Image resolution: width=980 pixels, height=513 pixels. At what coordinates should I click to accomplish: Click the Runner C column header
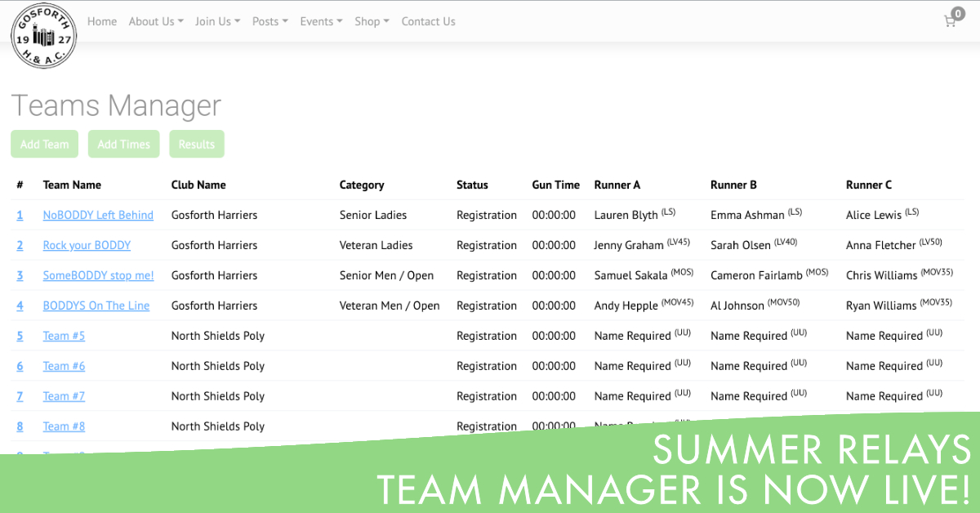[869, 185]
